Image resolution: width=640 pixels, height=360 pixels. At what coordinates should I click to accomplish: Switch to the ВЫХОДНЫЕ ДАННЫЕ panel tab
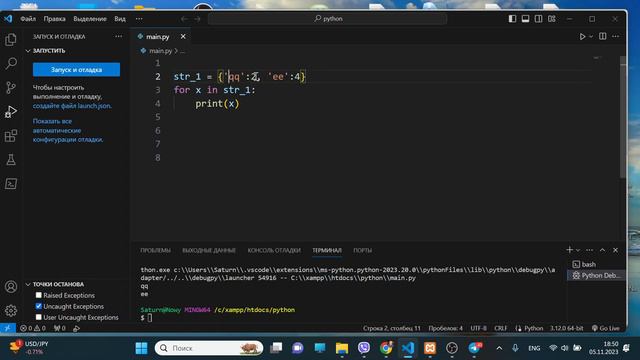[209, 250]
